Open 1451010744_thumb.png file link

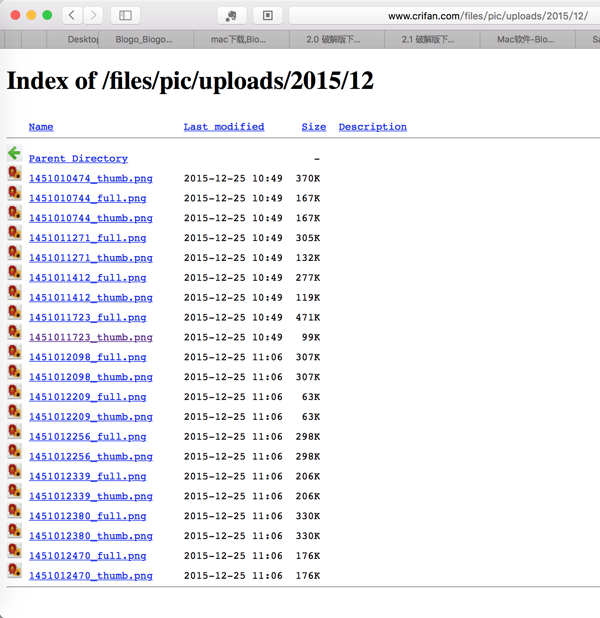pyautogui.click(x=91, y=218)
